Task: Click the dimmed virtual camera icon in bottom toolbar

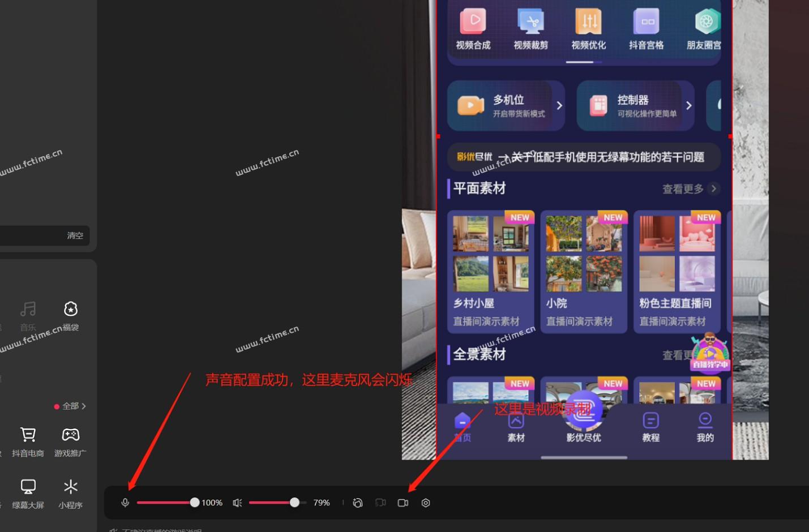Action: click(380, 503)
